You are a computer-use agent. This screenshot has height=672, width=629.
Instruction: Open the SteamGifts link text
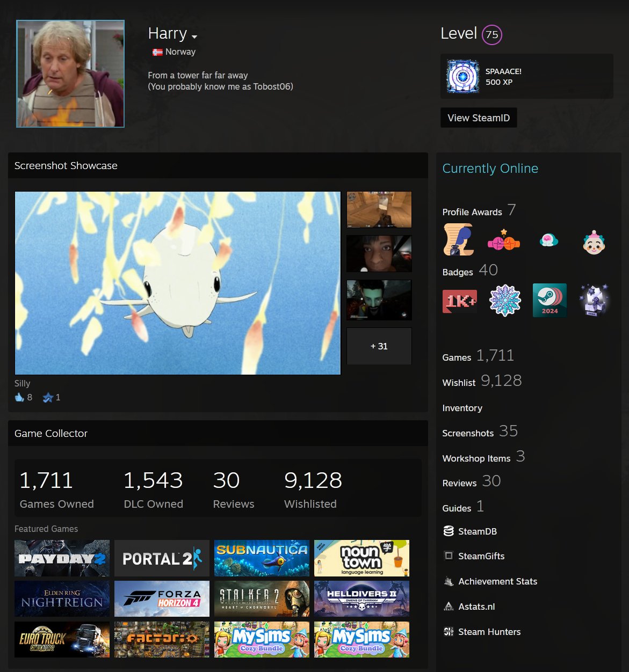tap(481, 556)
